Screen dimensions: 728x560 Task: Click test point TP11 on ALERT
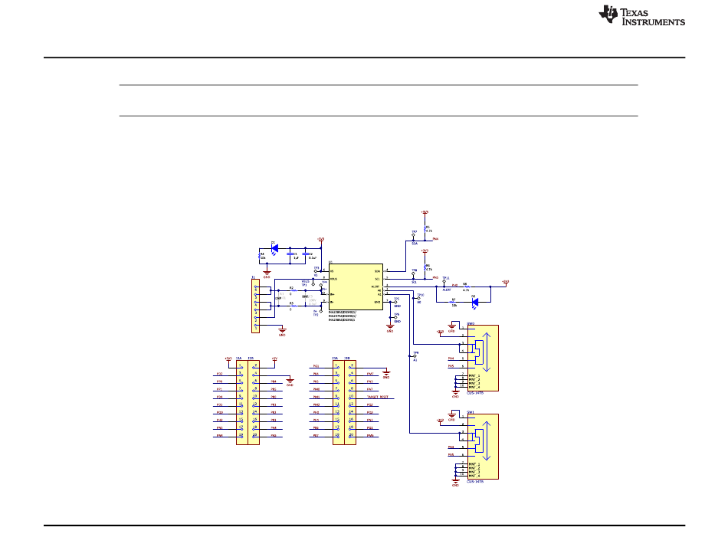(444, 280)
